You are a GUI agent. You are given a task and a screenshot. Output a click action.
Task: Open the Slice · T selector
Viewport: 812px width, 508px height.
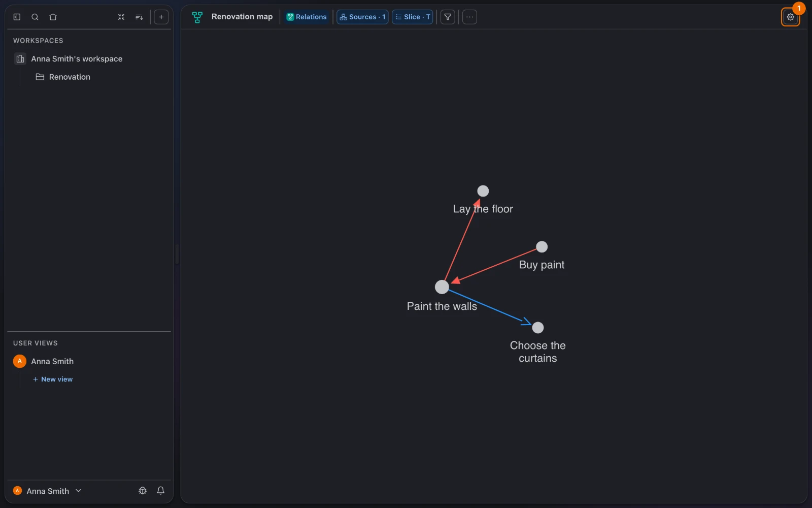point(413,17)
